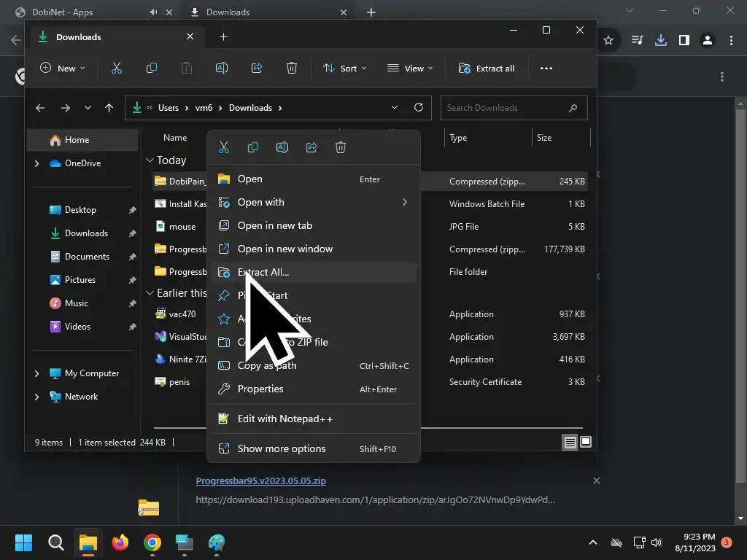Image resolution: width=747 pixels, height=560 pixels.
Task: Collapse the Earlier this group
Action: 150,293
